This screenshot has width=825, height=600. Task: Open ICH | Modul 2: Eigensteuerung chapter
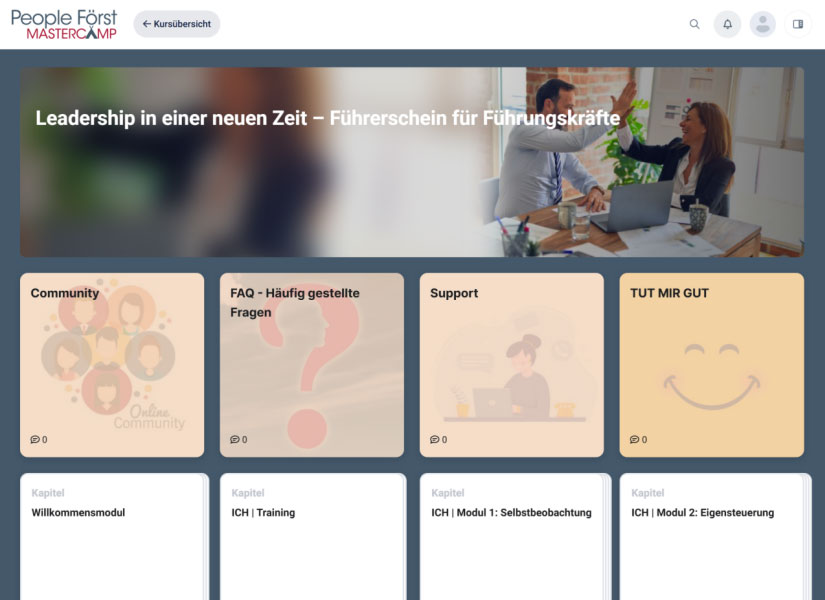(712, 536)
